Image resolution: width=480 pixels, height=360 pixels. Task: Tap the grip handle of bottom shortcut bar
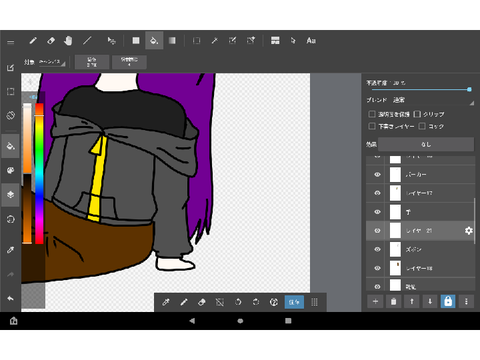[x=314, y=302]
